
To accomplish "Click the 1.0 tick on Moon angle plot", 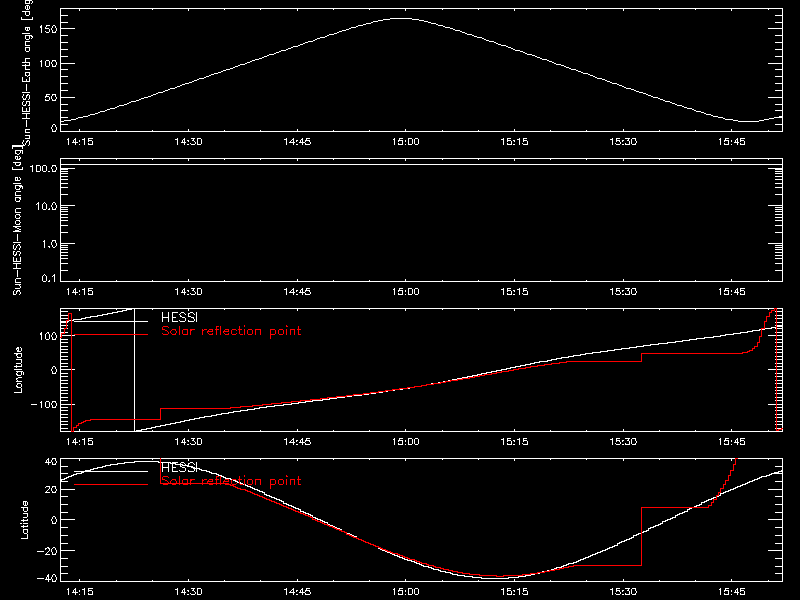I will point(49,244).
